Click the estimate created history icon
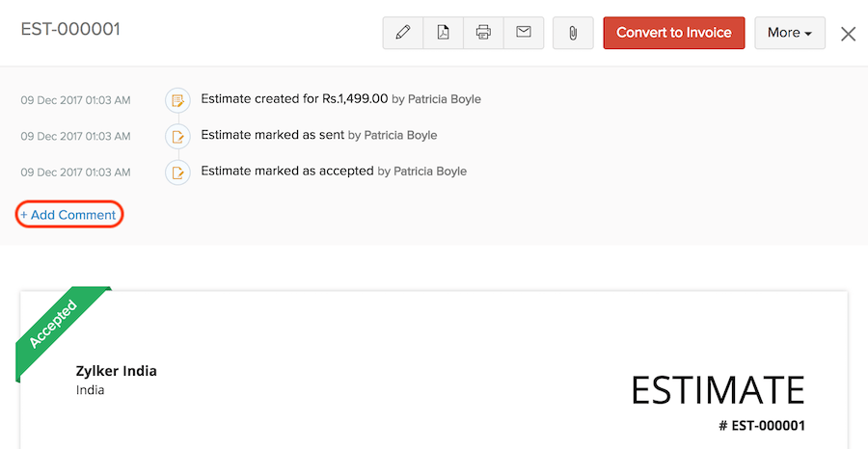This screenshot has width=868, height=449. pos(177,99)
